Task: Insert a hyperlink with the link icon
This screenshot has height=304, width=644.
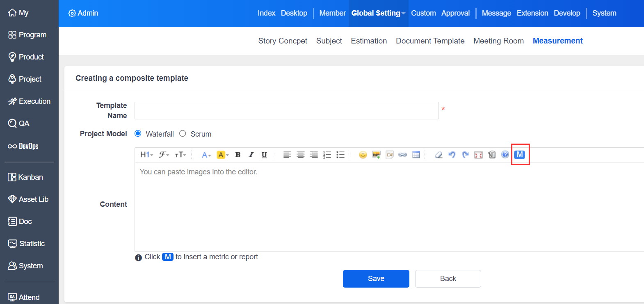Action: click(402, 155)
